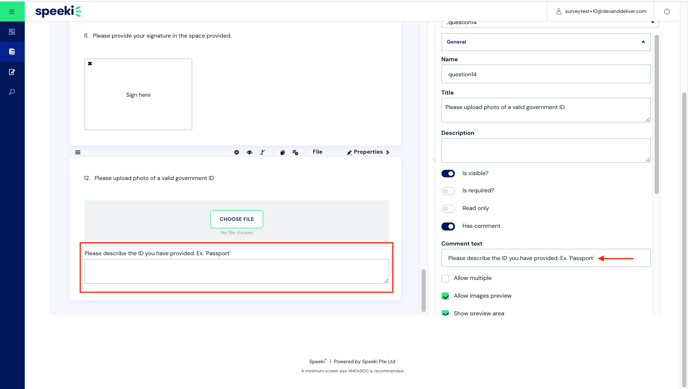Toggle the green hamburger menu button
The width and height of the screenshot is (688, 389).
tap(12, 11)
